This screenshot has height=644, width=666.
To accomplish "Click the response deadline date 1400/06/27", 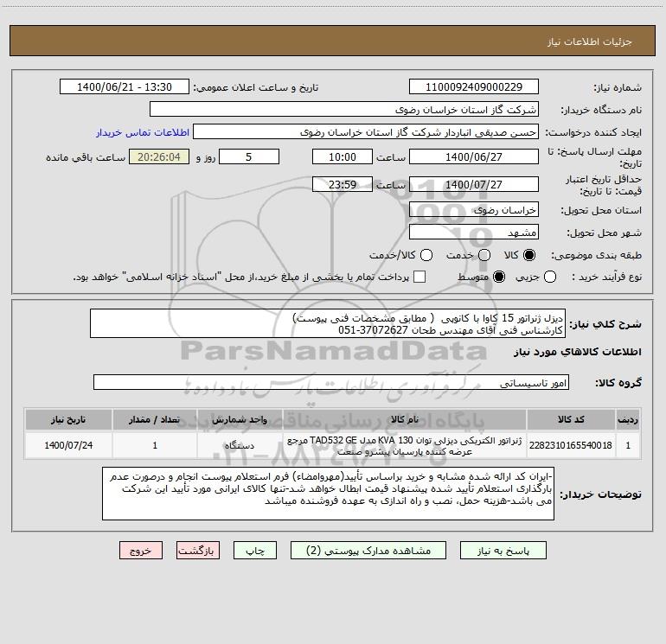I will 474,156.
